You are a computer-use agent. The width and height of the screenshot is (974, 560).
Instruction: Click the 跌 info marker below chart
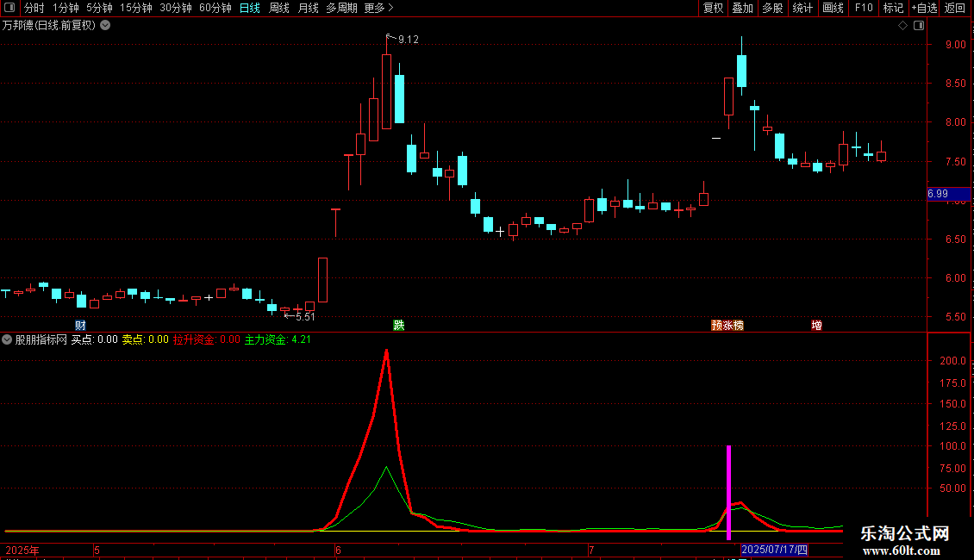tap(399, 326)
